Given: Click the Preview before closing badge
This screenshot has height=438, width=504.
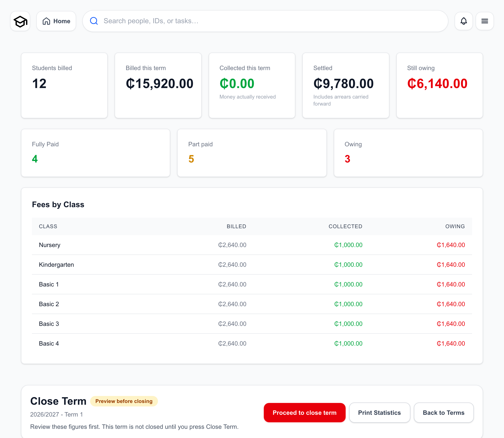Looking at the screenshot, I should [x=124, y=401].
